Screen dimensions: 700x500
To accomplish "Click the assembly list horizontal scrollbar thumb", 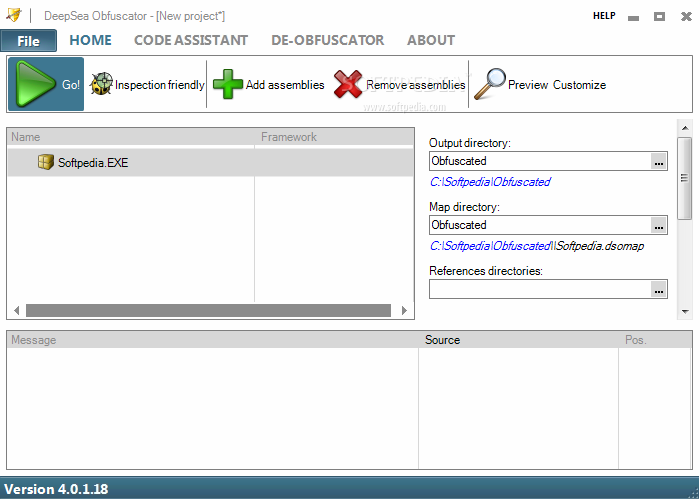I will tap(208, 310).
